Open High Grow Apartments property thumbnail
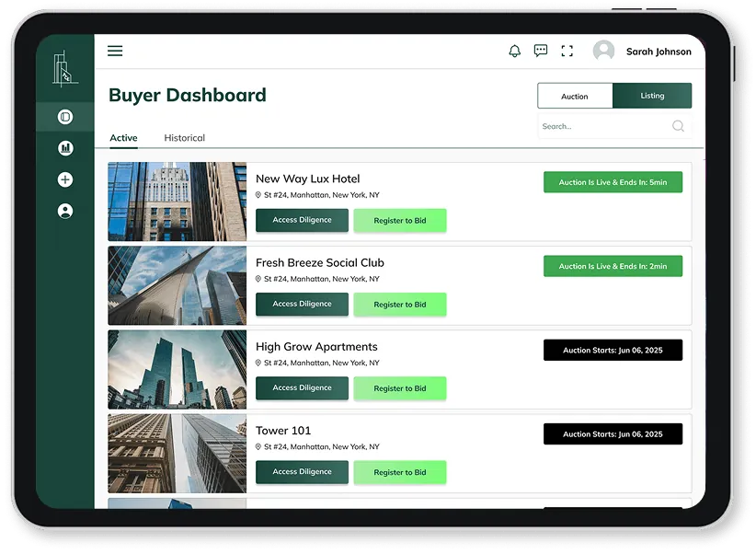The height and width of the screenshot is (554, 756). tap(177, 370)
